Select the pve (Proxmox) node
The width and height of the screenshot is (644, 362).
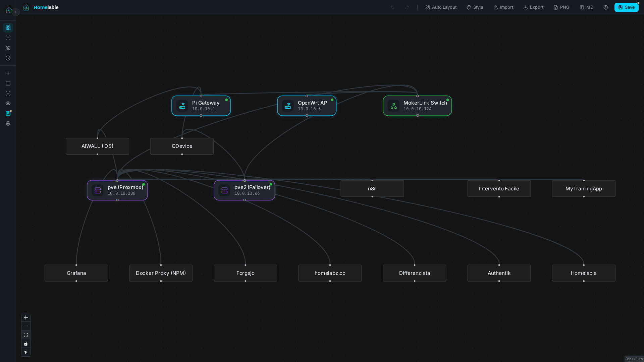[x=117, y=190]
